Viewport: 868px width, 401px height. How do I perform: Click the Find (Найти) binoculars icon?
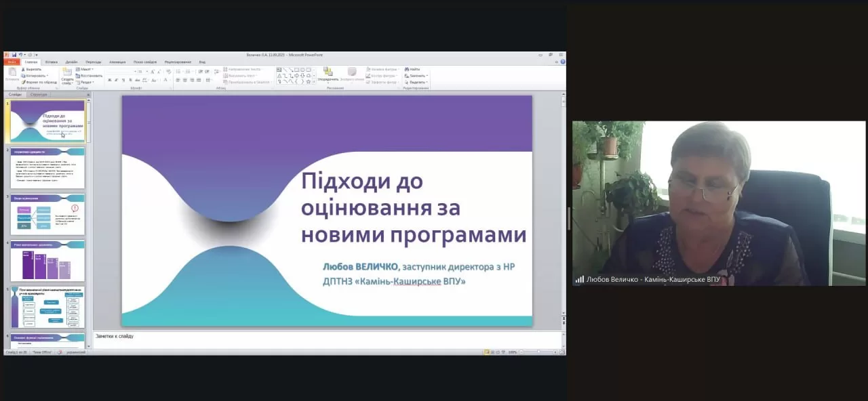tap(408, 69)
